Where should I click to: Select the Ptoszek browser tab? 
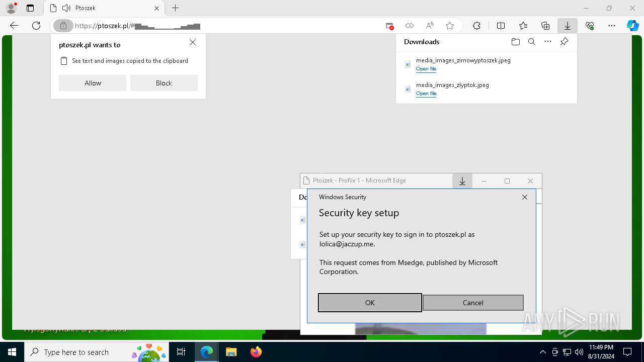[104, 8]
